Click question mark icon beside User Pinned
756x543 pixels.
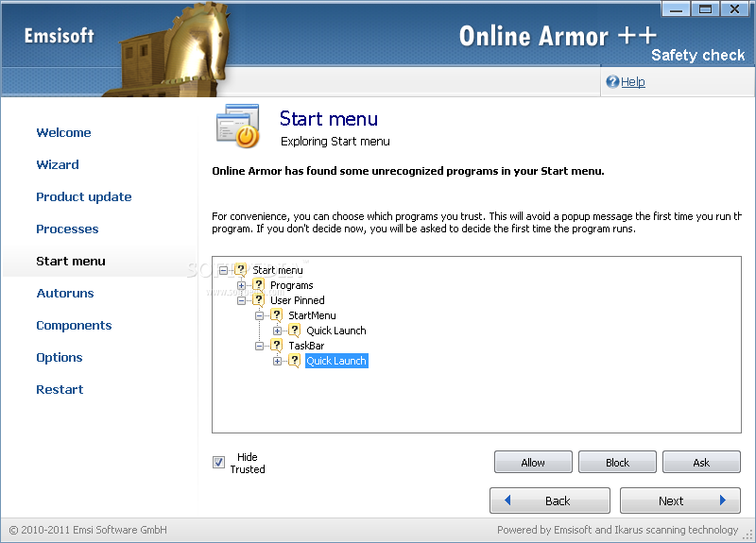[258, 300]
